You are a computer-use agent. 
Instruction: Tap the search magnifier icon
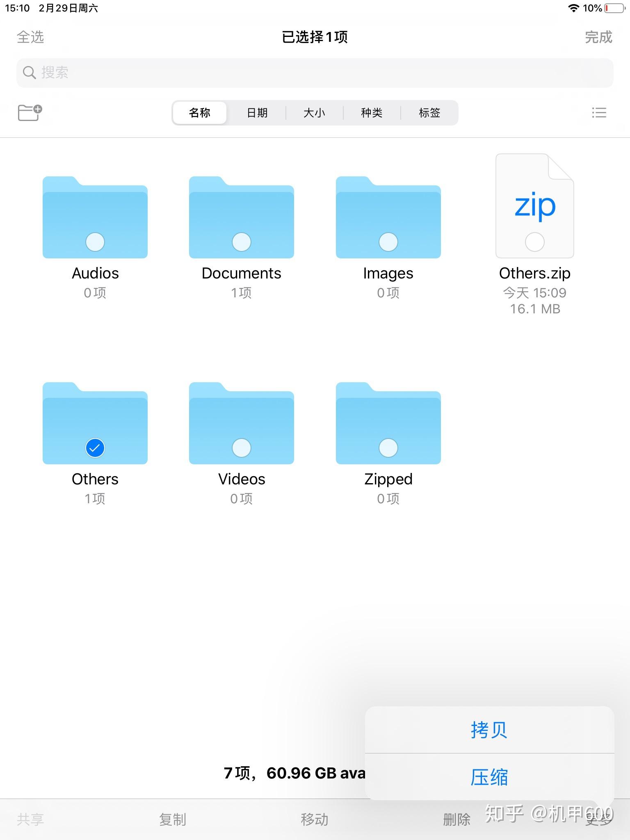(x=29, y=73)
